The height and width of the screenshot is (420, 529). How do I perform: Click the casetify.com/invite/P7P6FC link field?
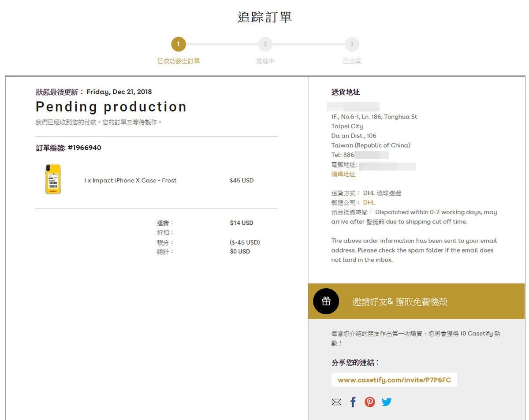click(x=394, y=380)
